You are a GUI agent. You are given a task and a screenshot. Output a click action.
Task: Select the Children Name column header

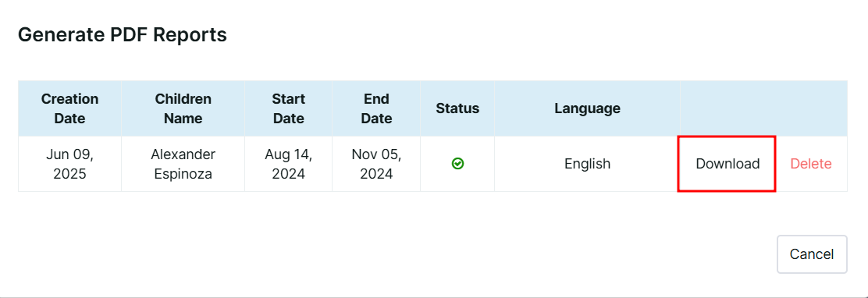pos(183,108)
